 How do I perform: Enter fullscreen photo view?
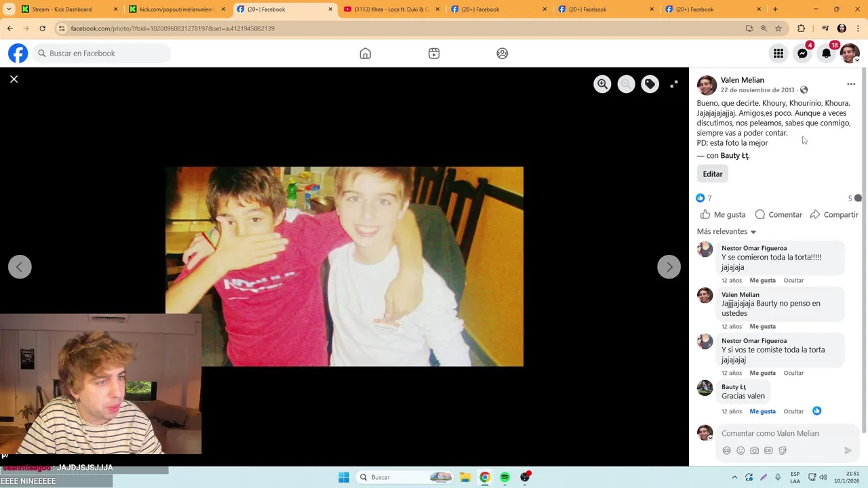[x=674, y=84]
